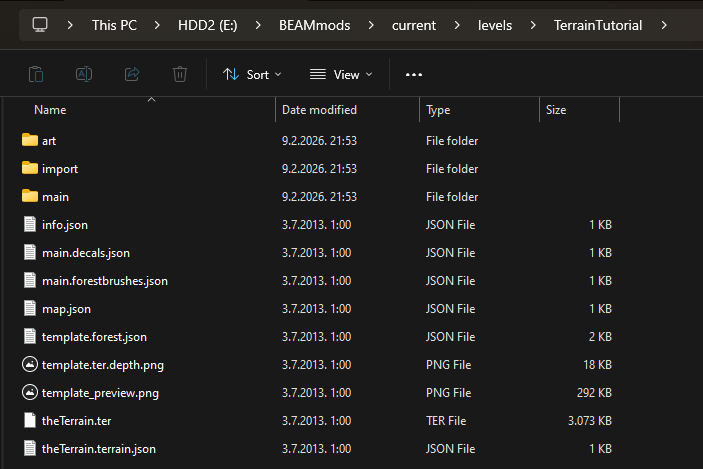Select file main.forestbrushes.json

104,281
